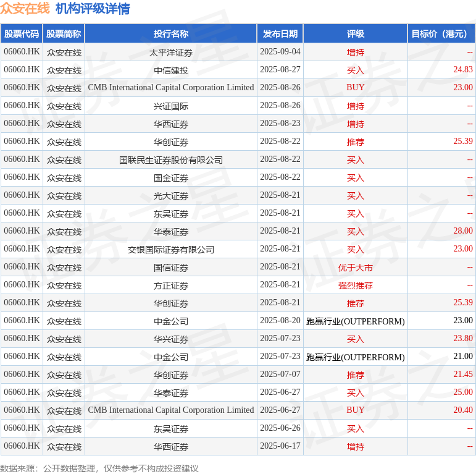This screenshot has width=476, height=474.
Task: Click the date 2025-08-27
Action: tap(280, 70)
